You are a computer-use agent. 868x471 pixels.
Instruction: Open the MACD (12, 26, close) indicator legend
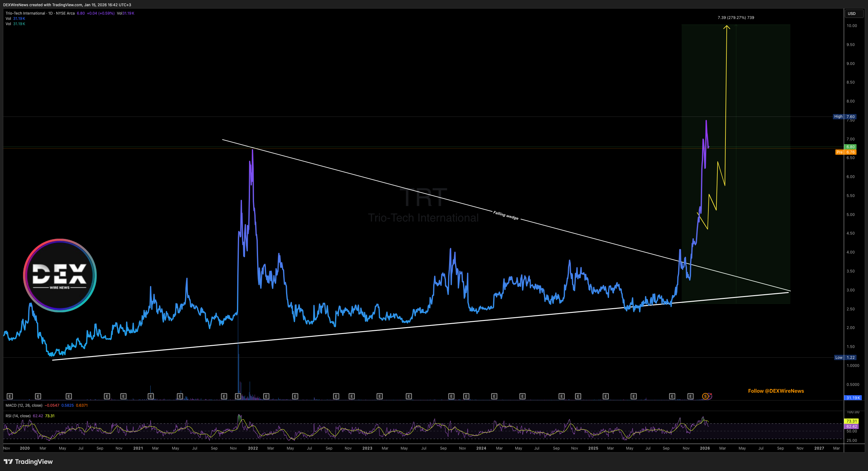point(24,405)
